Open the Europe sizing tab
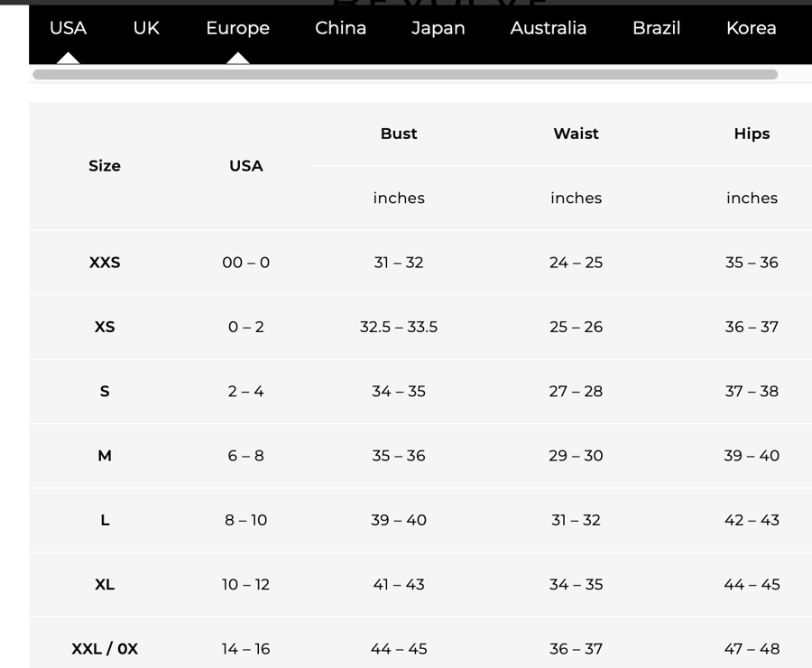Image resolution: width=812 pixels, height=668 pixels. (237, 28)
